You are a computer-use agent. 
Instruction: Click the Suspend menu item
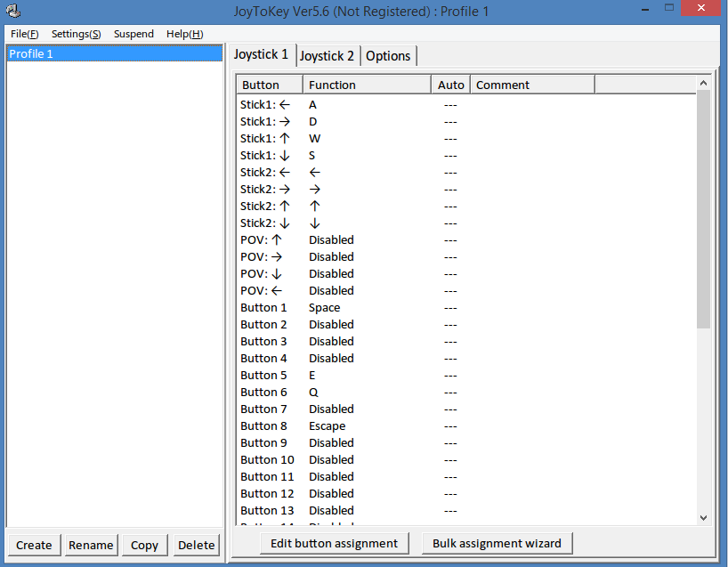point(133,34)
